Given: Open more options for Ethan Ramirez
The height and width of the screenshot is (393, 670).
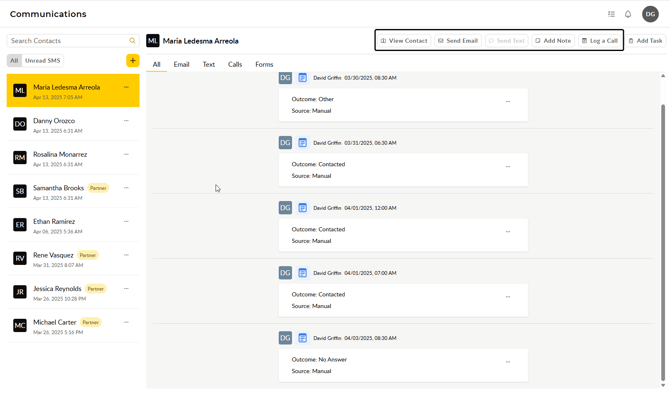Looking at the screenshot, I should [x=126, y=221].
